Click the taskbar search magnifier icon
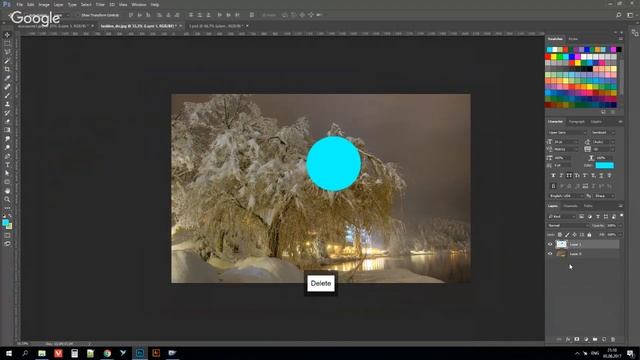The width and height of the screenshot is (640, 360). tap(25, 353)
